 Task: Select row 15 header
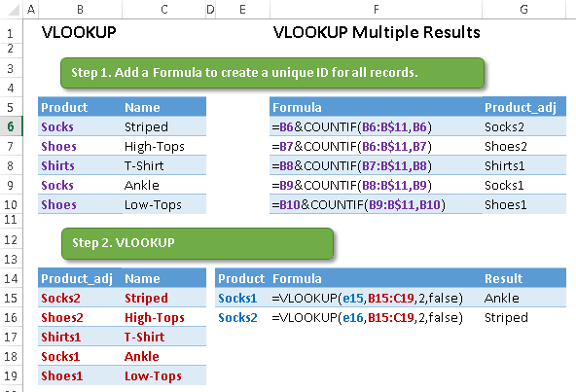(x=11, y=298)
